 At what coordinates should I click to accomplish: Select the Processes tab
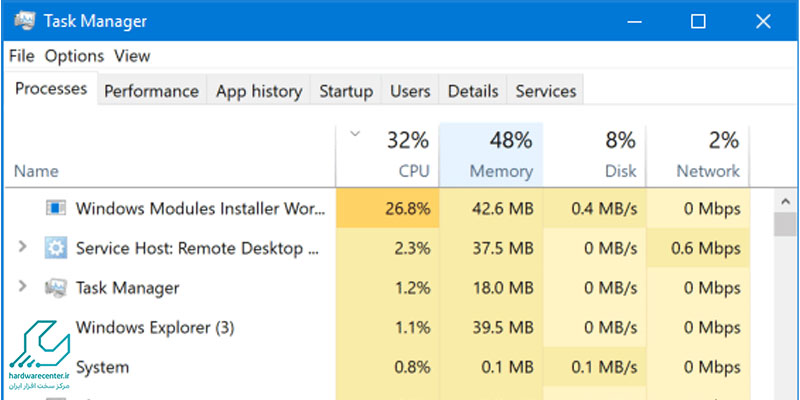[51, 89]
